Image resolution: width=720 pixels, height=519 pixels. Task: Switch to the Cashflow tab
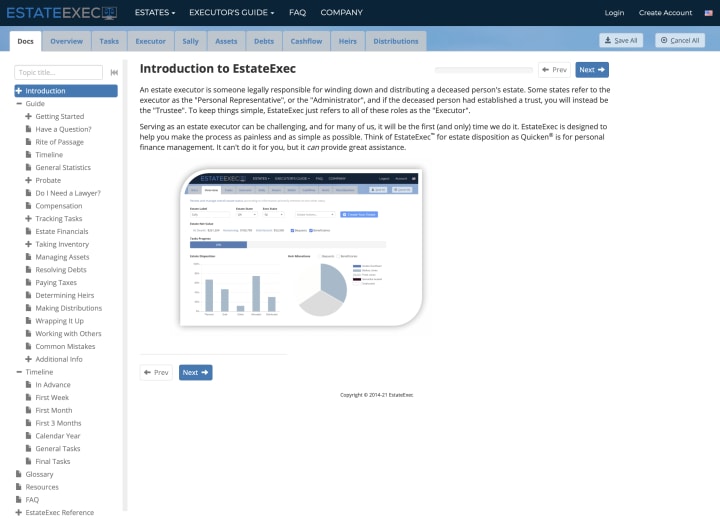pyautogui.click(x=306, y=41)
